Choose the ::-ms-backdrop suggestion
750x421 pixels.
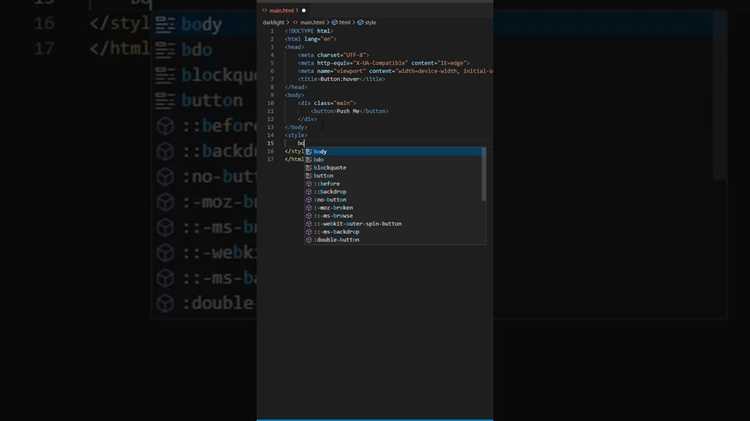(395, 232)
